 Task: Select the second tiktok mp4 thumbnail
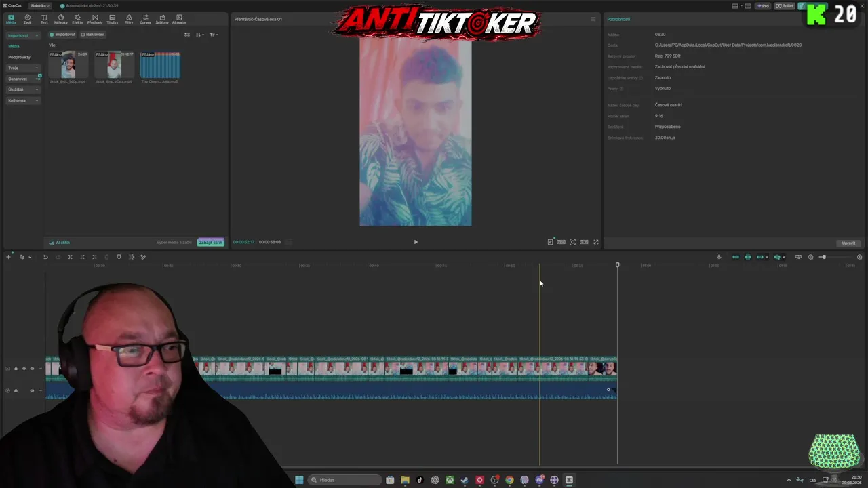tap(114, 65)
